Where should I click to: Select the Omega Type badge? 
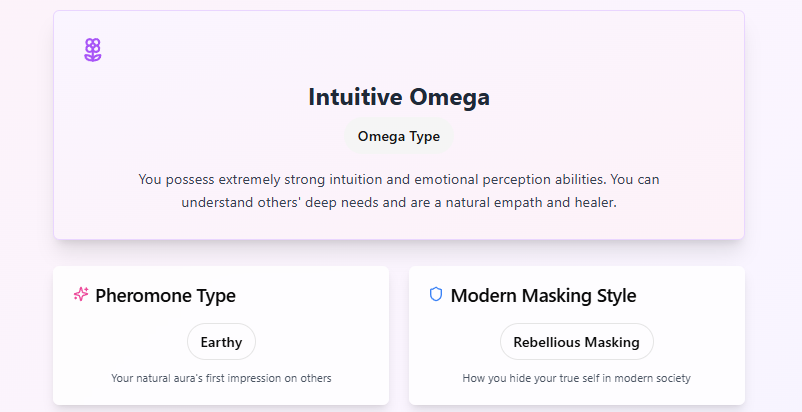click(x=398, y=136)
